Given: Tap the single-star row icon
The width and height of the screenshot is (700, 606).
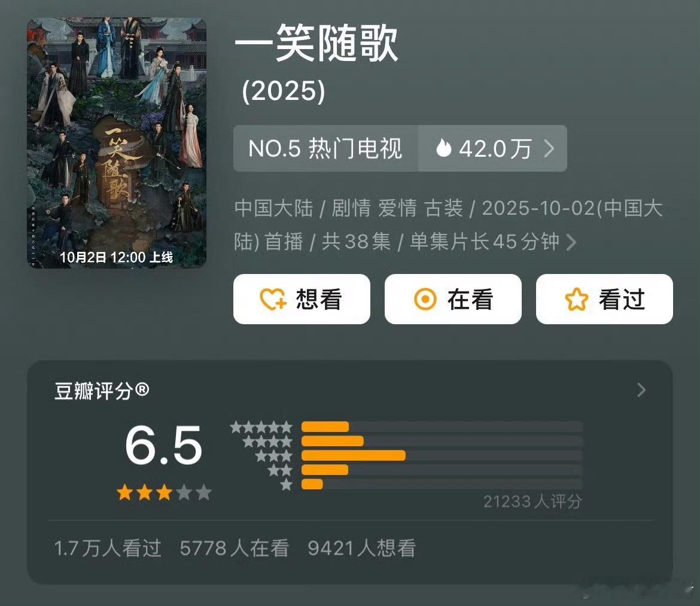Looking at the screenshot, I should [x=287, y=484].
